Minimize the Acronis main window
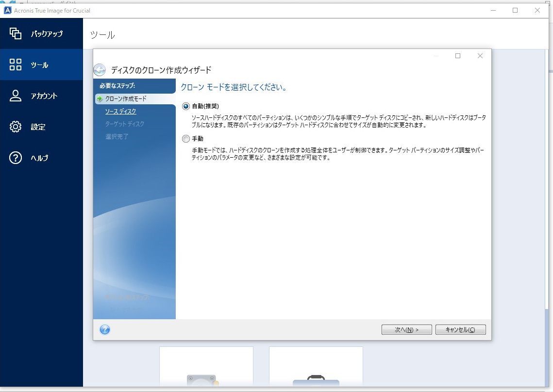The width and height of the screenshot is (553, 392). [x=493, y=10]
